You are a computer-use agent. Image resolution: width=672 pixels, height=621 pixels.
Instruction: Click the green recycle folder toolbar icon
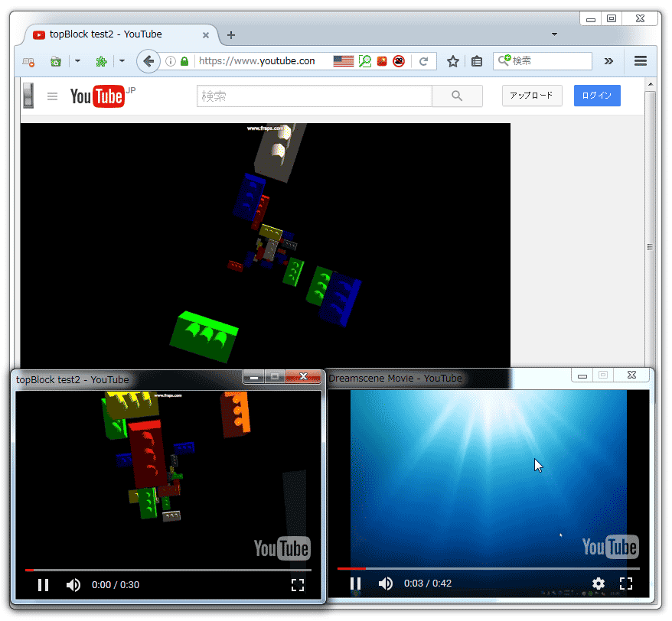56,62
